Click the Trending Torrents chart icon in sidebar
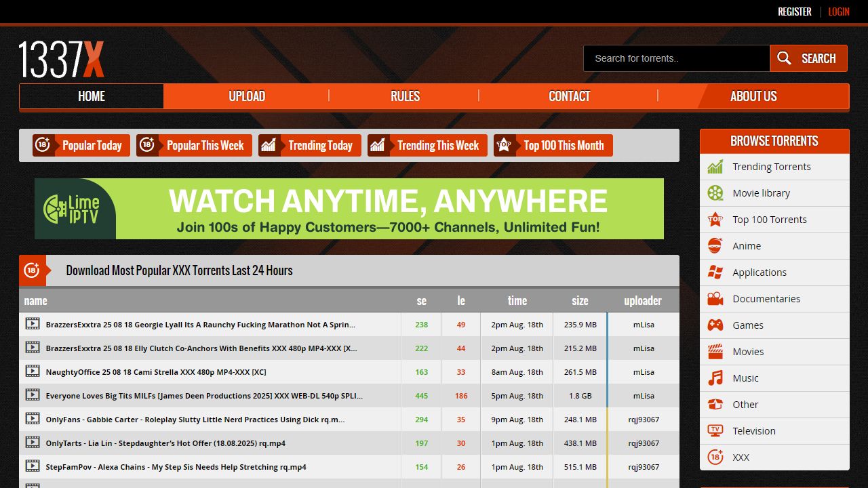The height and width of the screenshot is (488, 868). [715, 167]
